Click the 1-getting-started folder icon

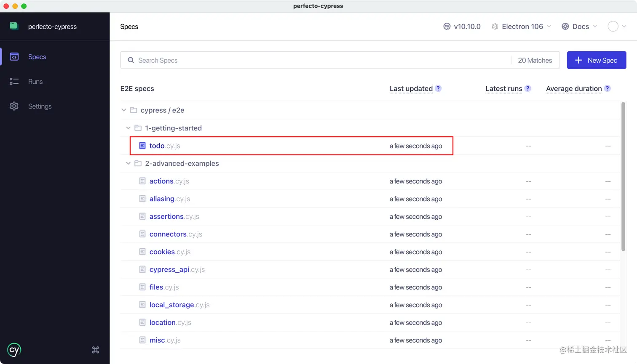[138, 128]
